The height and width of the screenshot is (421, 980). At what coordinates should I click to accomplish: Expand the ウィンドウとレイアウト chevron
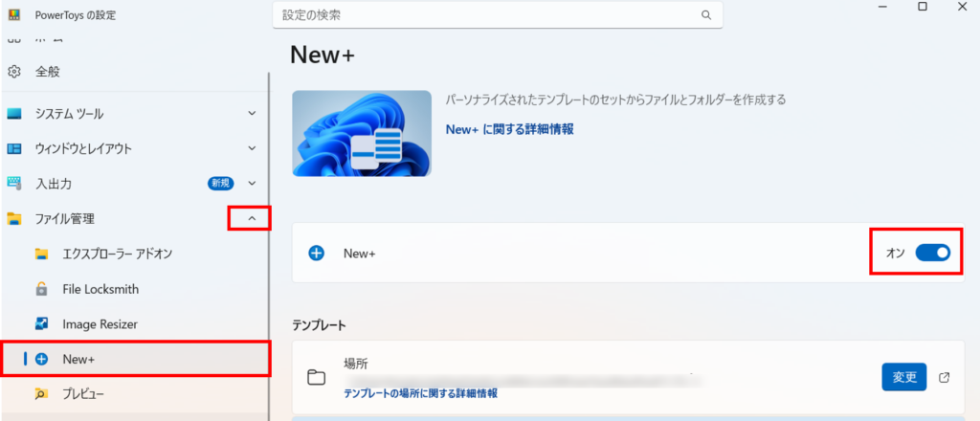[252, 148]
